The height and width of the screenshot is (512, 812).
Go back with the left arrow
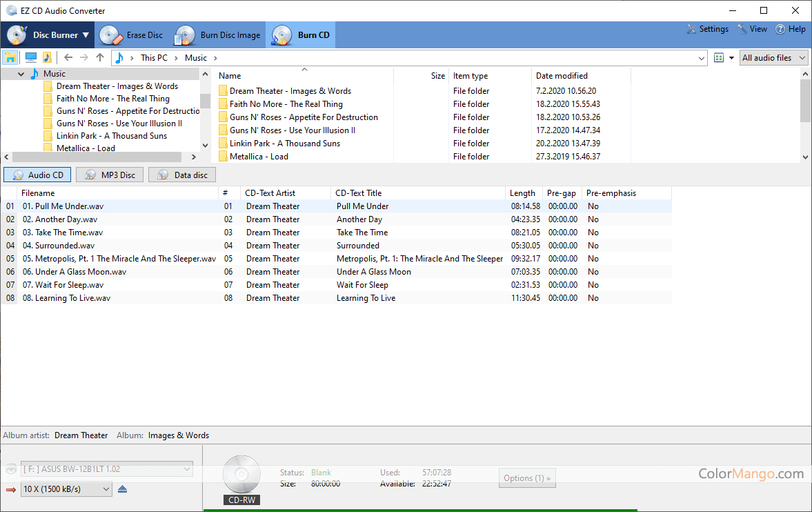click(68, 57)
